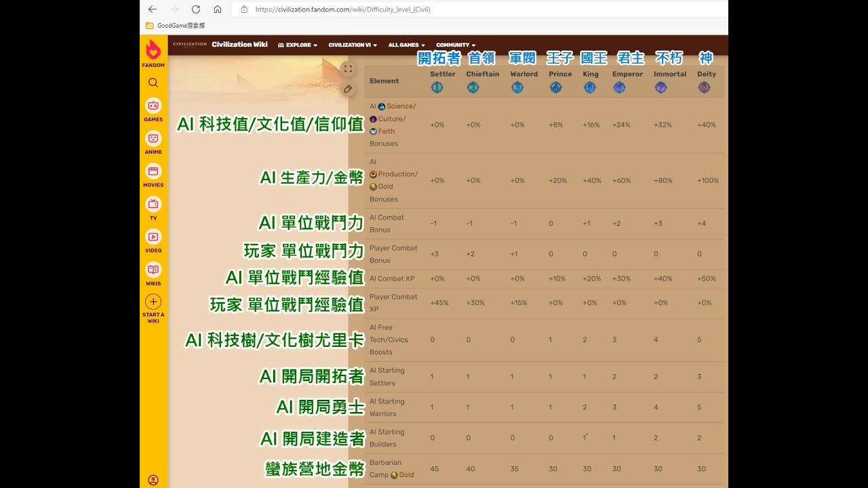Click the Civilization logo image
The height and width of the screenshot is (488, 868).
point(189,45)
